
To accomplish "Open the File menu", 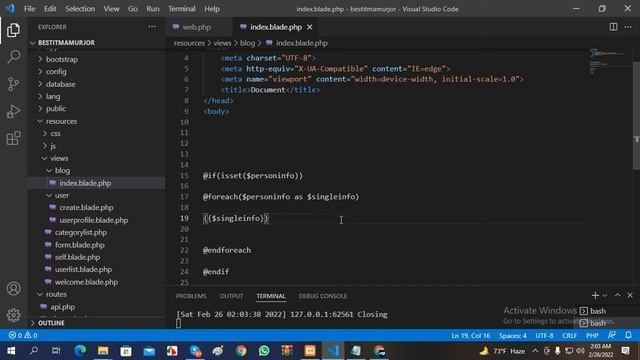I will (x=29, y=9).
